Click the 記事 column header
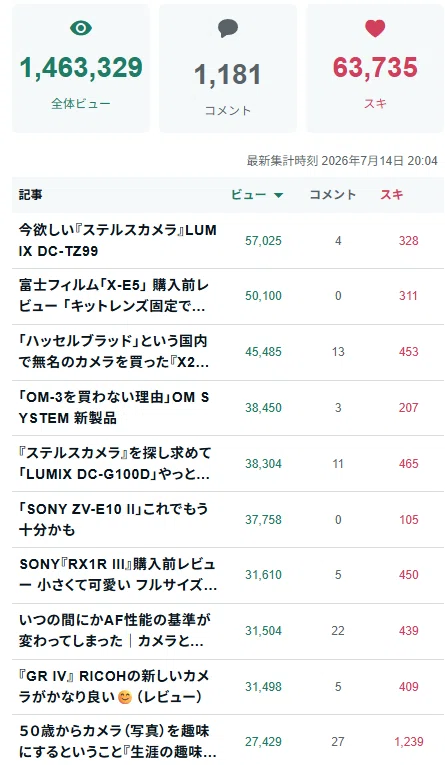This screenshot has width=445, height=765. click(x=30, y=194)
